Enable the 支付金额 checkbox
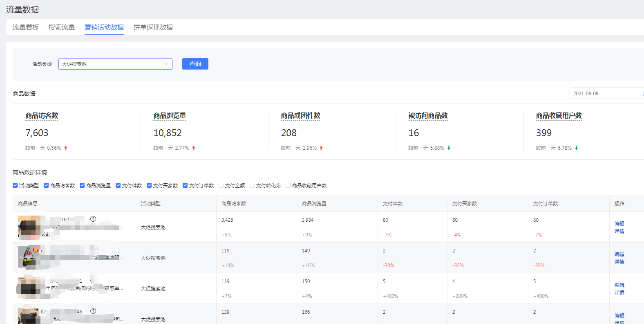This screenshot has width=644, height=324. coord(221,185)
